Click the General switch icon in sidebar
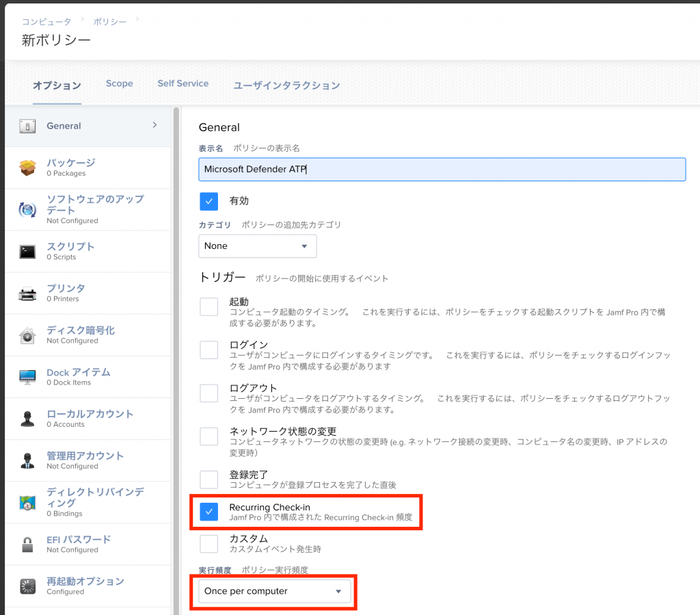This screenshot has width=700, height=615. [27, 127]
